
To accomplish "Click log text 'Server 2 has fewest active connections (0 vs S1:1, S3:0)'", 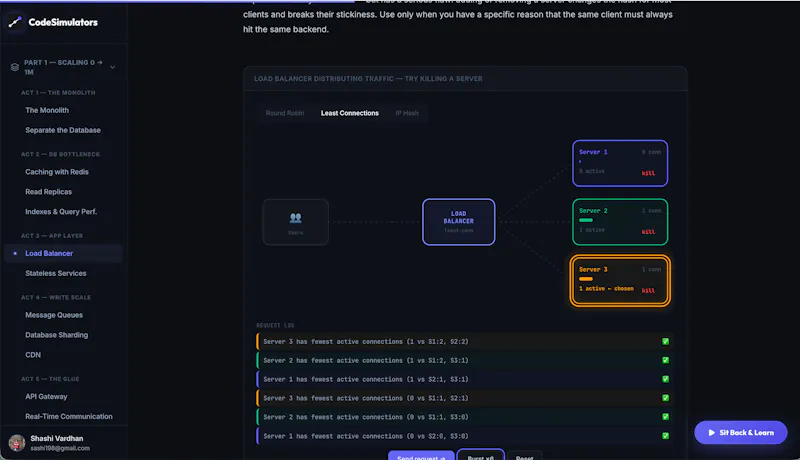I will [366, 417].
